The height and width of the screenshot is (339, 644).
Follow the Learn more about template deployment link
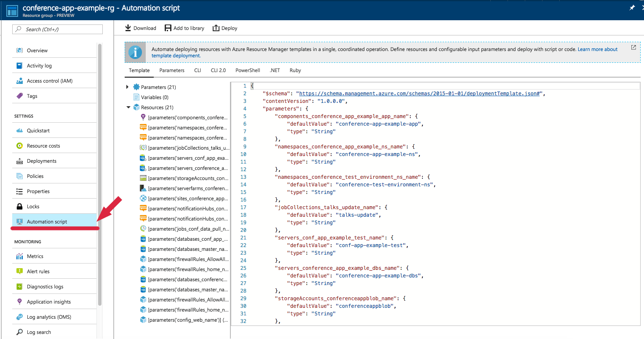click(597, 49)
